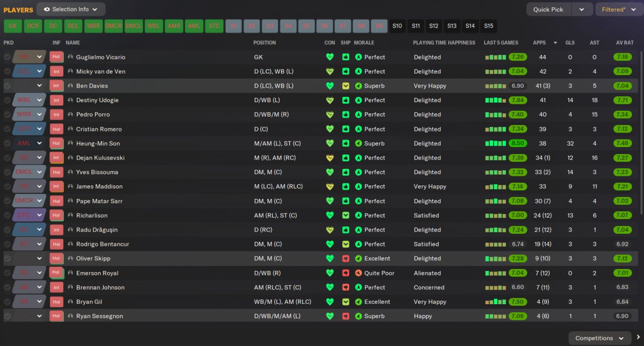Open the position dropdown for Micky van de Ven
The image size is (644, 346).
click(39, 72)
